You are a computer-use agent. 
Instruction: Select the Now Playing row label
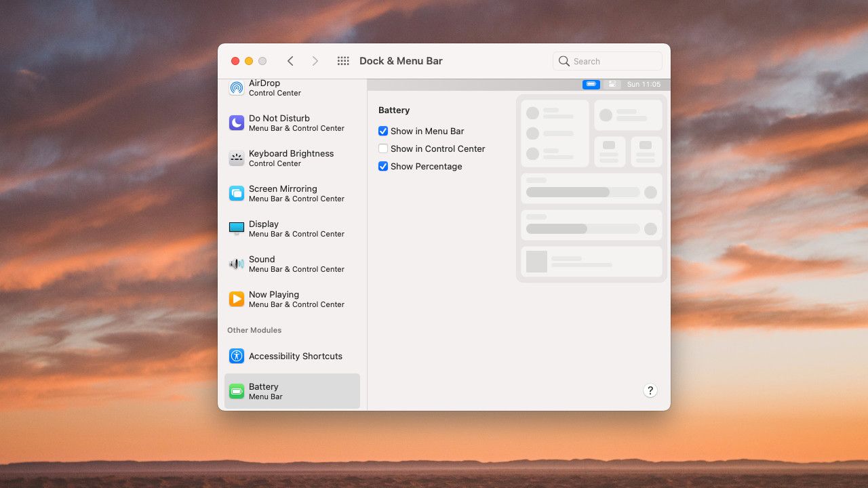274,294
